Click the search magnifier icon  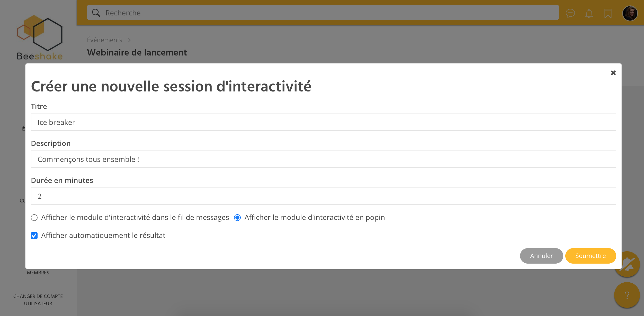coord(96,13)
